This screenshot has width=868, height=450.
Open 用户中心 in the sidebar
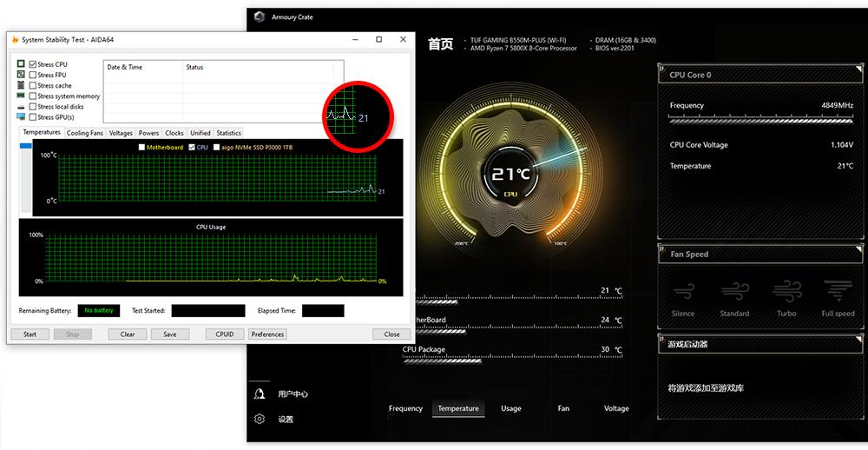(293, 394)
